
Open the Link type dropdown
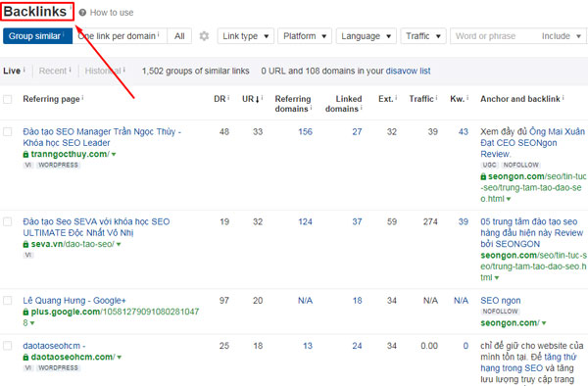click(x=246, y=36)
